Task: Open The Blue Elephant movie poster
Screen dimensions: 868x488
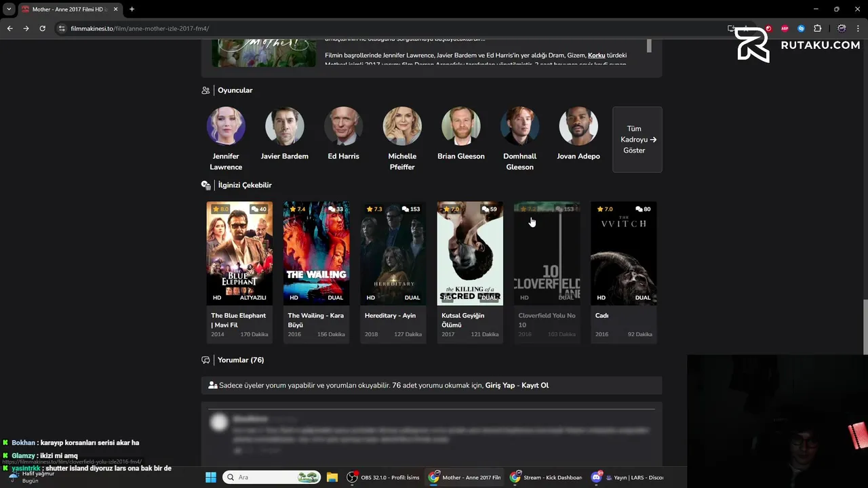Action: pyautogui.click(x=239, y=253)
